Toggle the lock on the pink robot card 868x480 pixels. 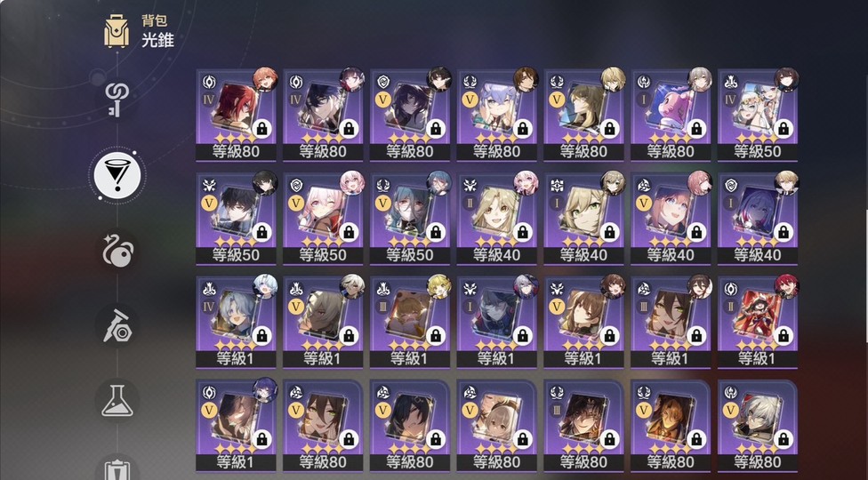695,129
